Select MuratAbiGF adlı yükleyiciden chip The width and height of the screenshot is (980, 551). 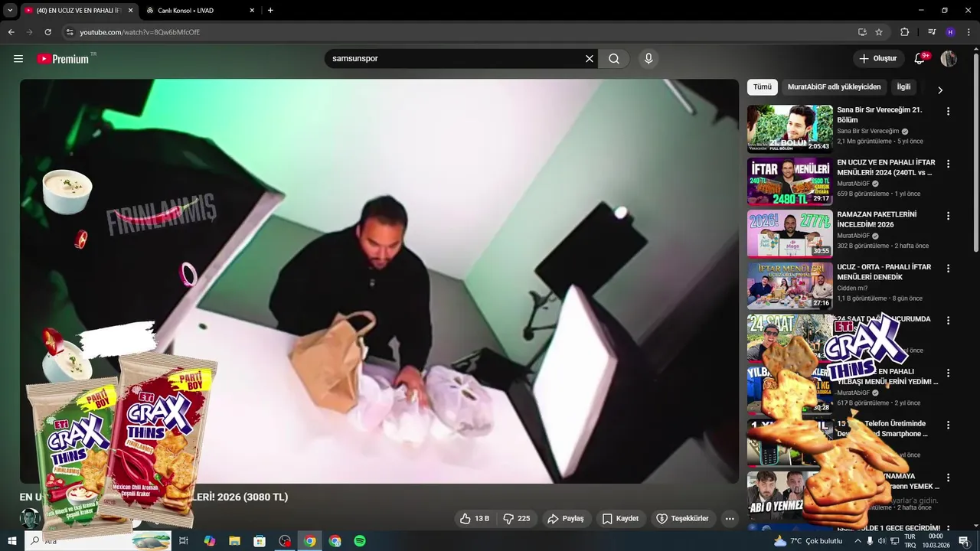click(x=835, y=87)
